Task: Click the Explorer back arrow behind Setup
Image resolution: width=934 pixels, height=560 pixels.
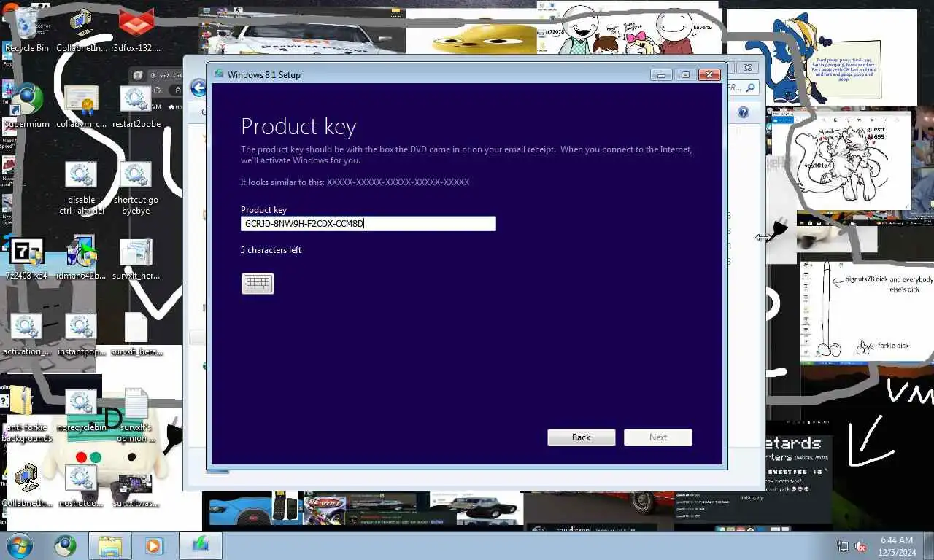Action: 198,88
